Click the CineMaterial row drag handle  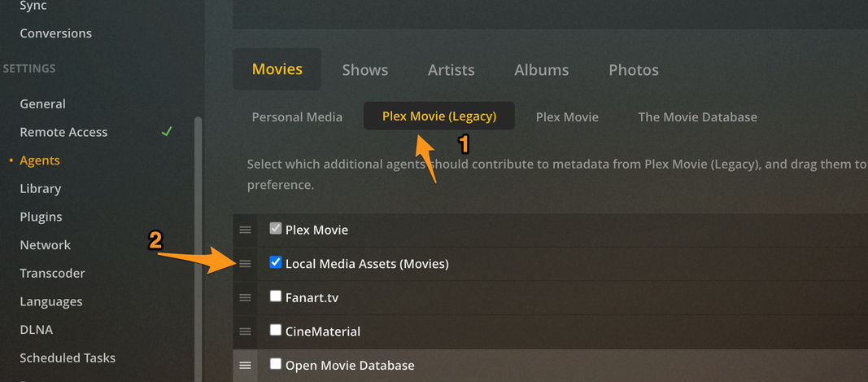[x=245, y=332]
